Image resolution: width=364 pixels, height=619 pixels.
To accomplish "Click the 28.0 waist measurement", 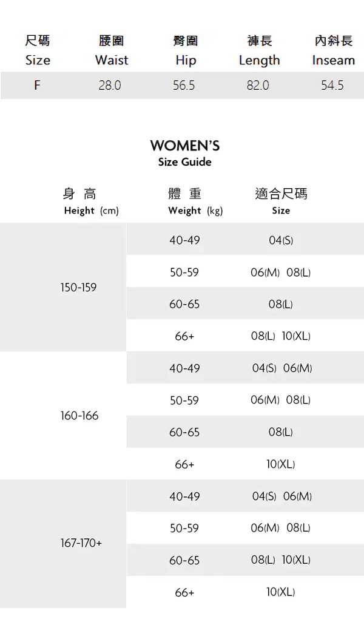I will point(110,86).
